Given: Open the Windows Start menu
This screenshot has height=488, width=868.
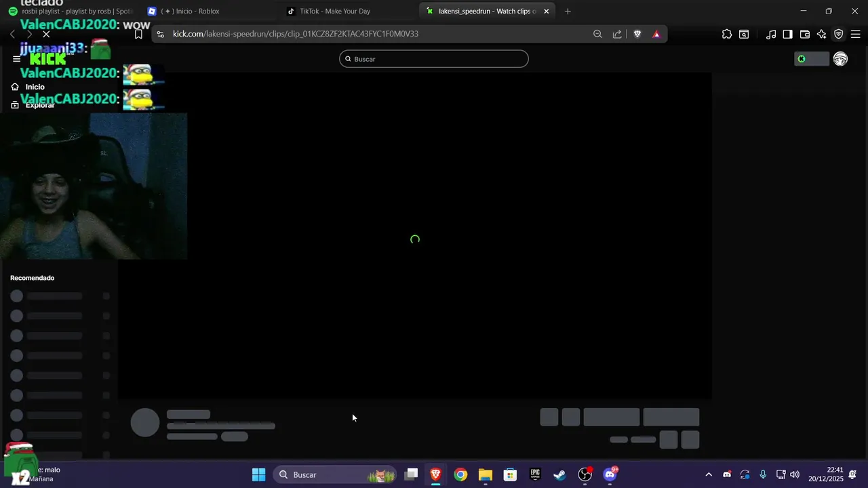Looking at the screenshot, I should [258, 474].
